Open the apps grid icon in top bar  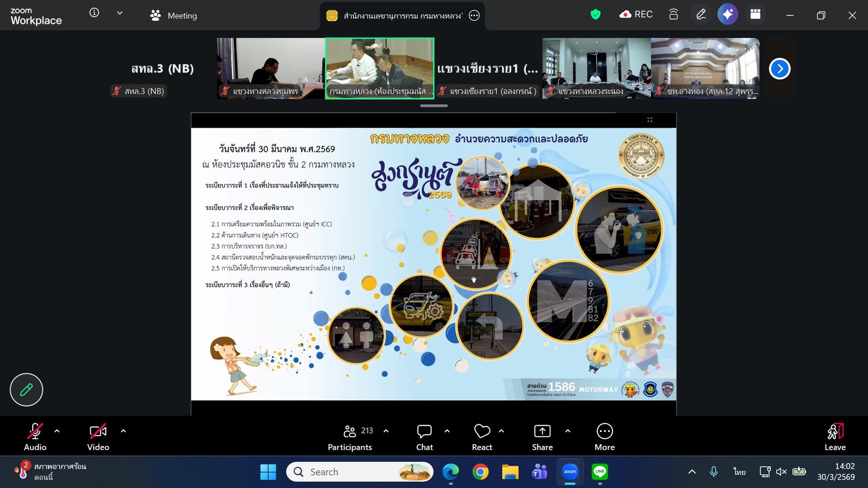click(756, 15)
